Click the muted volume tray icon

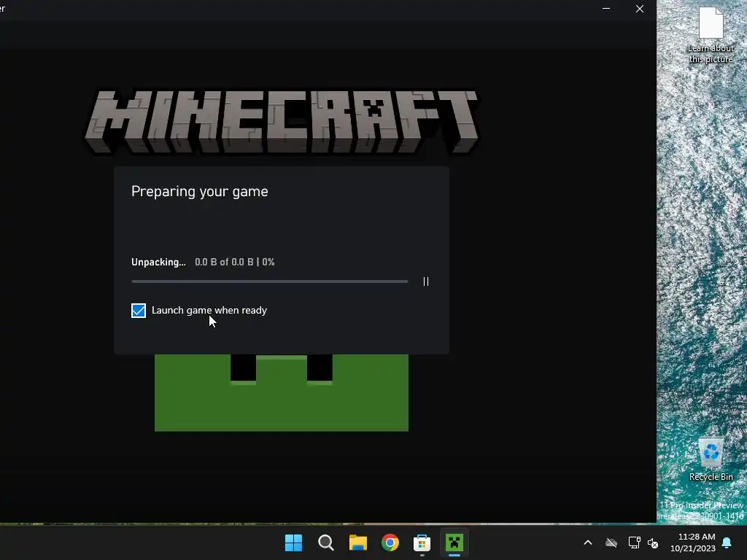(653, 542)
